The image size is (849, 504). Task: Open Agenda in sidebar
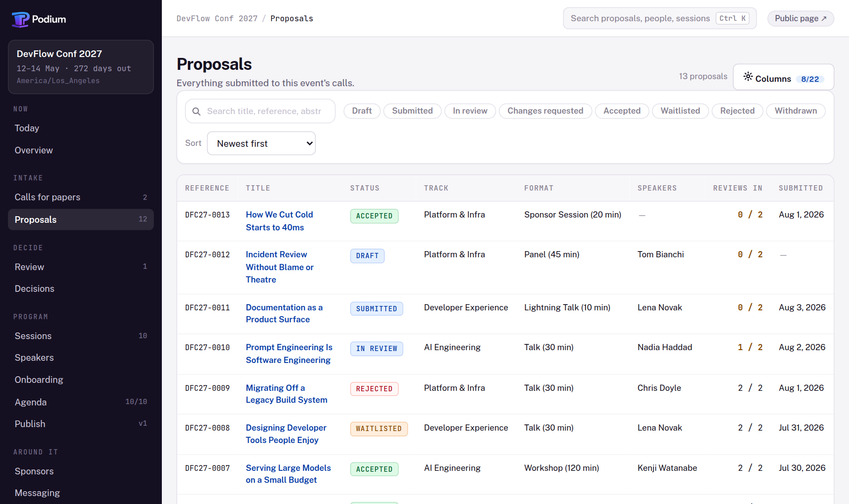click(x=81, y=402)
